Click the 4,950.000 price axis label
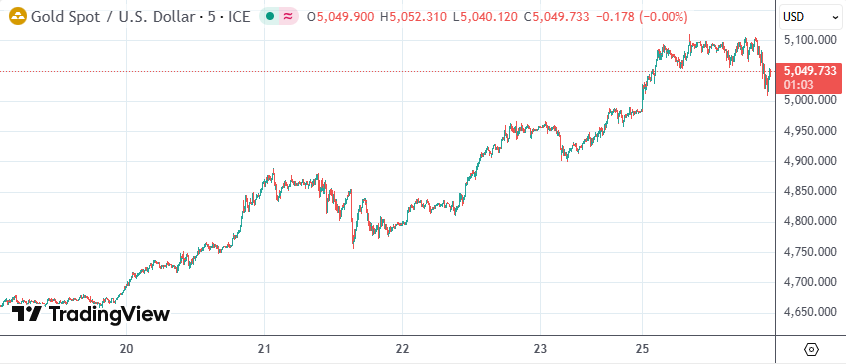 coord(810,131)
